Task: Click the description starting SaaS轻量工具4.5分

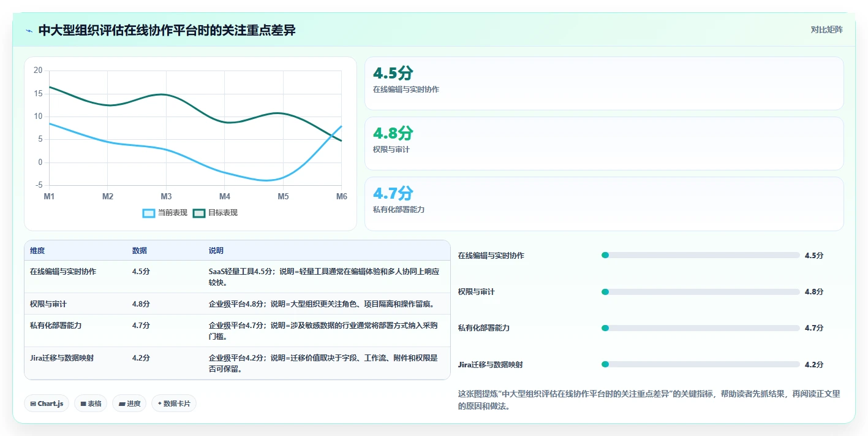Action: (324, 277)
